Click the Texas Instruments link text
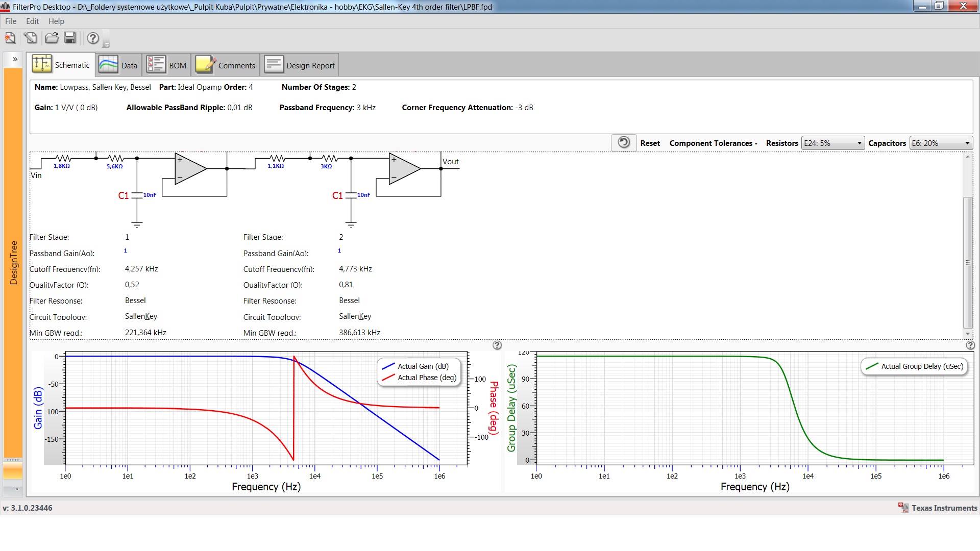 tap(944, 508)
